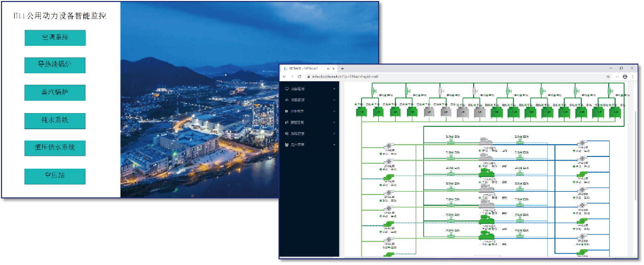Screen dimensions: 644x265
Task: Select 手动 radio for 1# chiller unit
Action: click(480, 151)
